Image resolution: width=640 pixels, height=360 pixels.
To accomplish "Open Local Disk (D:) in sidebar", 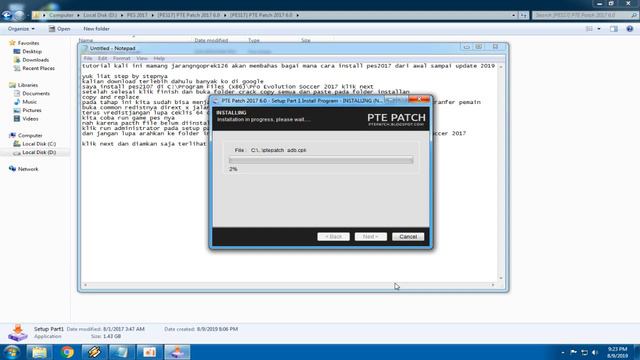I will click(39, 152).
